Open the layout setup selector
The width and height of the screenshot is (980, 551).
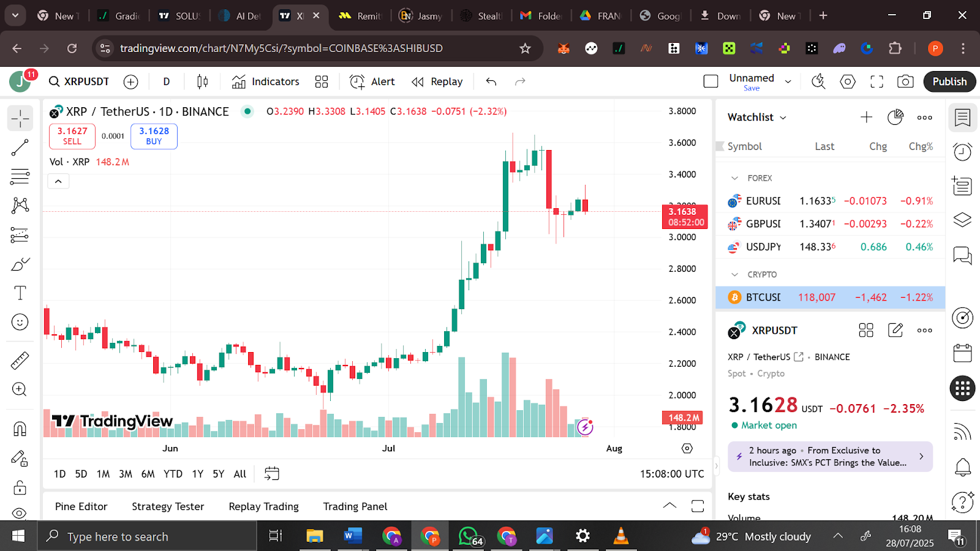coord(711,81)
